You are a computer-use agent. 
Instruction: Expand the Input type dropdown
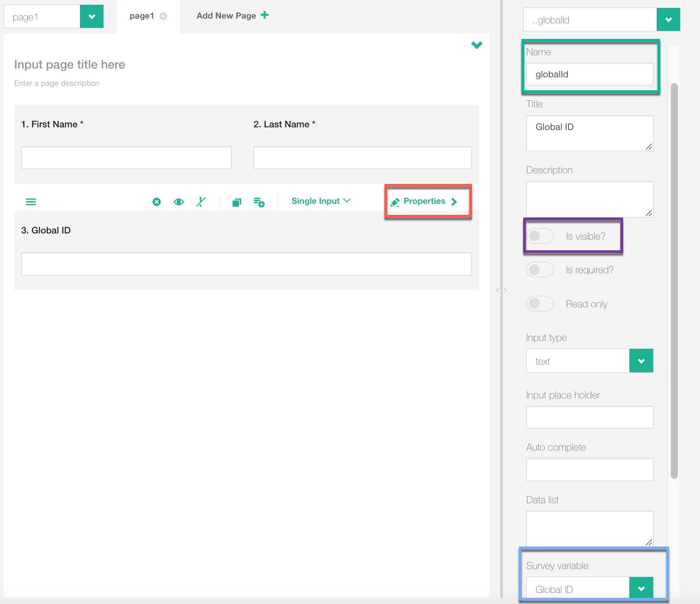[641, 361]
